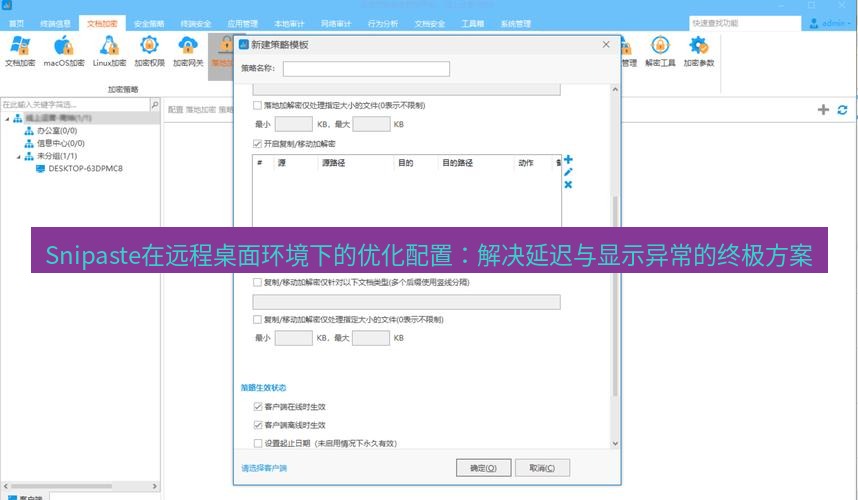Click the refresh icon in main window
Screen dimensions: 858x500
tap(842, 110)
